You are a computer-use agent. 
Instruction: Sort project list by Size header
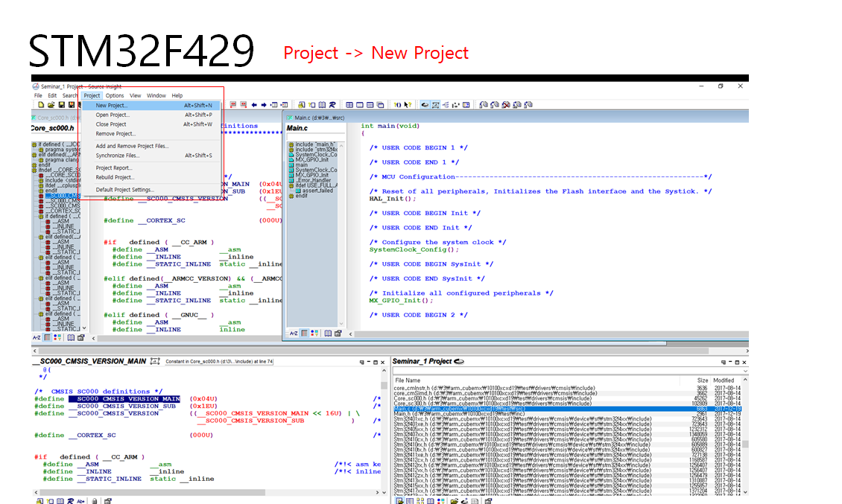696,380
